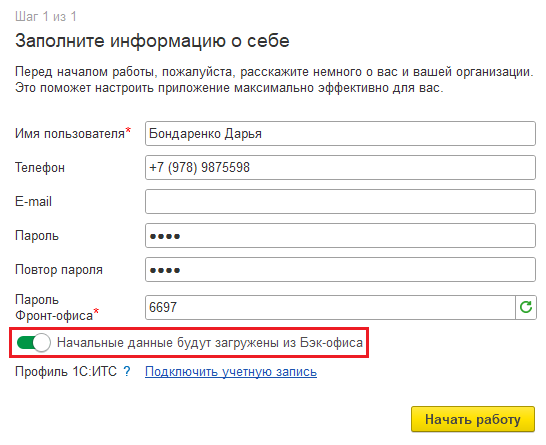The image size is (546, 445).
Task: Focus the Имя пользователя field
Action: pos(340,133)
